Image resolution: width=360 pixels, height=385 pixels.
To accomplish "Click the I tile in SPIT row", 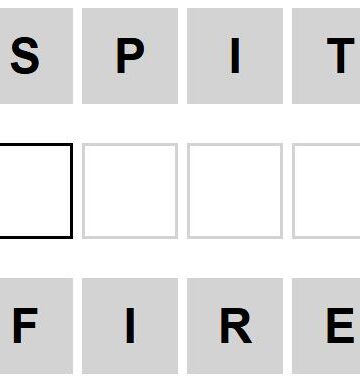I will [x=235, y=56].
